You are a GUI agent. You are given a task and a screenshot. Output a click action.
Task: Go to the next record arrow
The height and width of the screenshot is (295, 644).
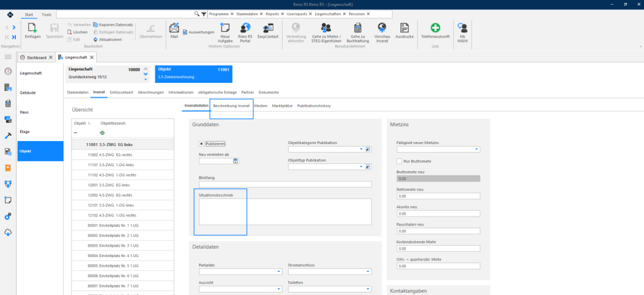coord(14,28)
